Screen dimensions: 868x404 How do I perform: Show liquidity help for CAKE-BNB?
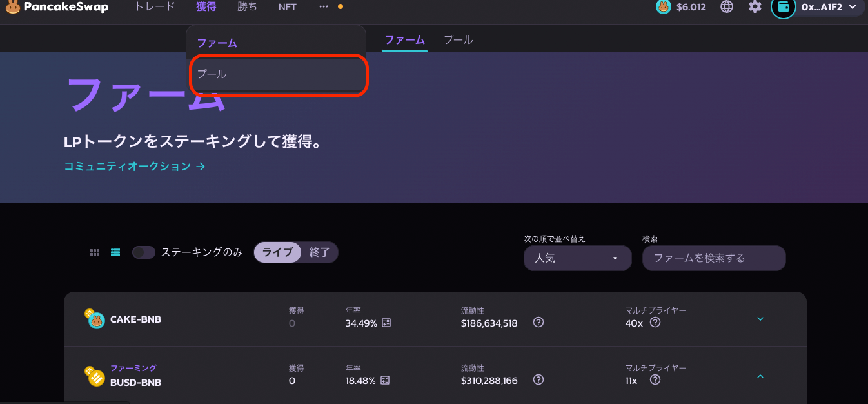pyautogui.click(x=538, y=322)
